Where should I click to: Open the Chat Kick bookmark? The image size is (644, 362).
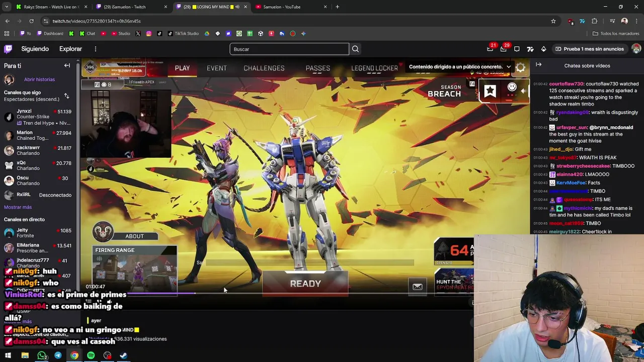(x=87, y=34)
